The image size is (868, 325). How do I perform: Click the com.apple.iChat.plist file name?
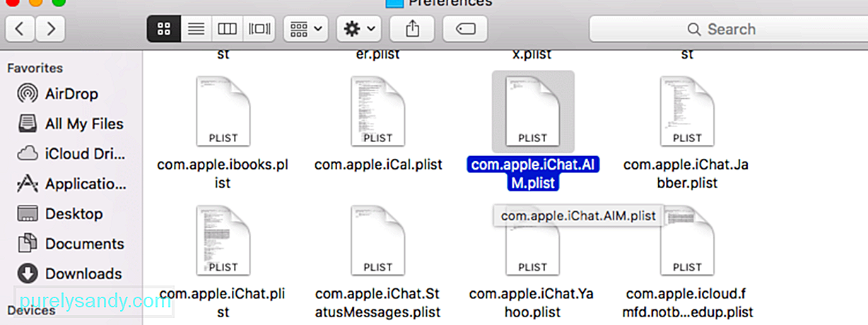coord(223,302)
